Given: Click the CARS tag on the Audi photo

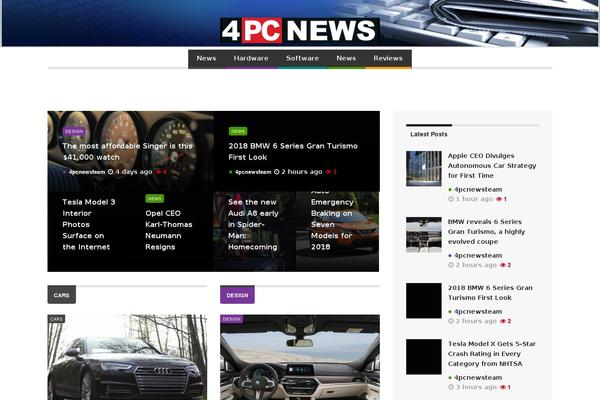Looking at the screenshot, I should 56,319.
